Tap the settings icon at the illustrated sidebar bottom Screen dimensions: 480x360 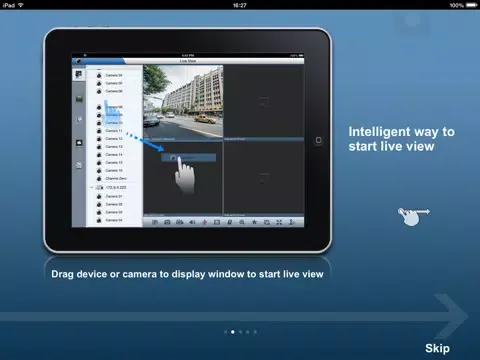click(x=79, y=165)
